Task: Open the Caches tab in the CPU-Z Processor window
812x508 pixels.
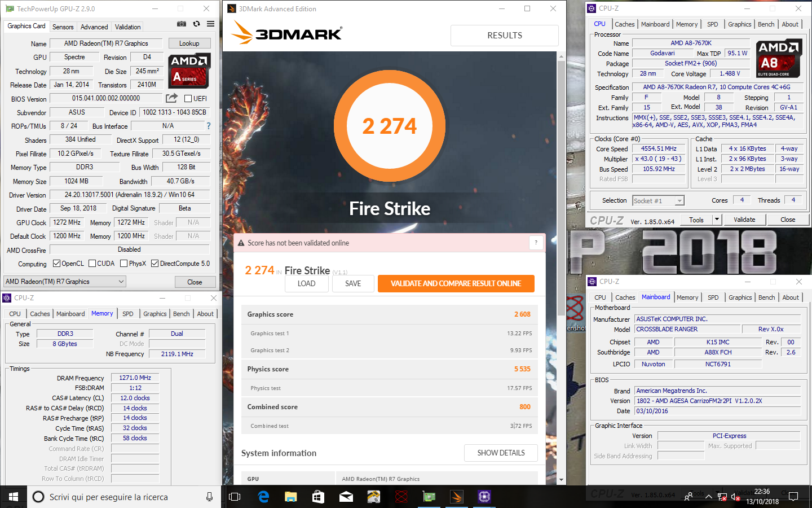Action: pyautogui.click(x=624, y=24)
